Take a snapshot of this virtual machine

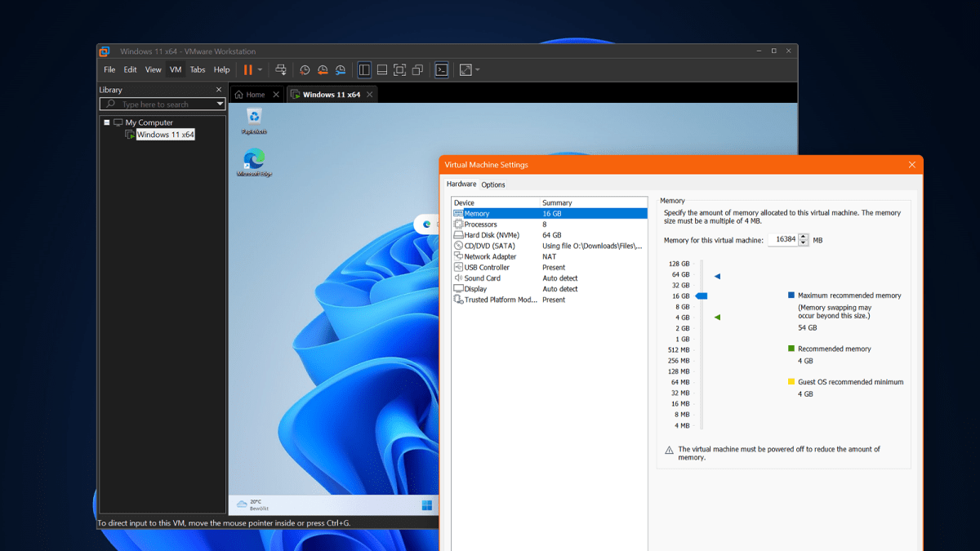(x=305, y=69)
